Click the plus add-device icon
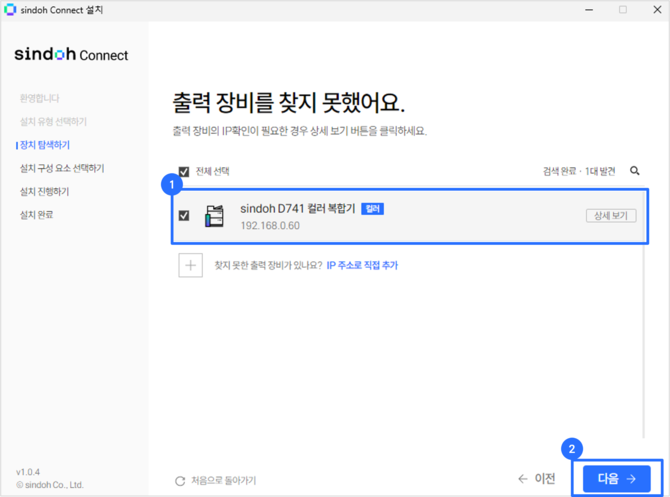Image resolution: width=670 pixels, height=497 pixels. (191, 265)
